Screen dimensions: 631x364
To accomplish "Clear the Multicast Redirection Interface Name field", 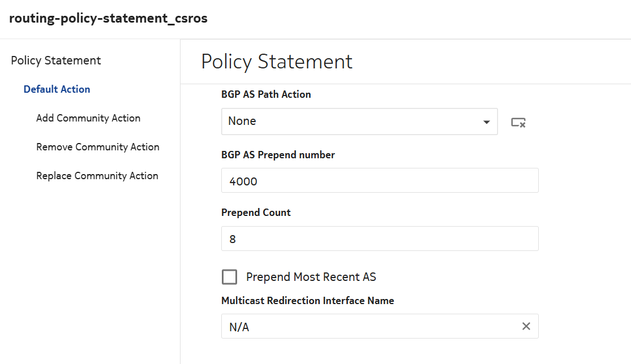I will 526,326.
